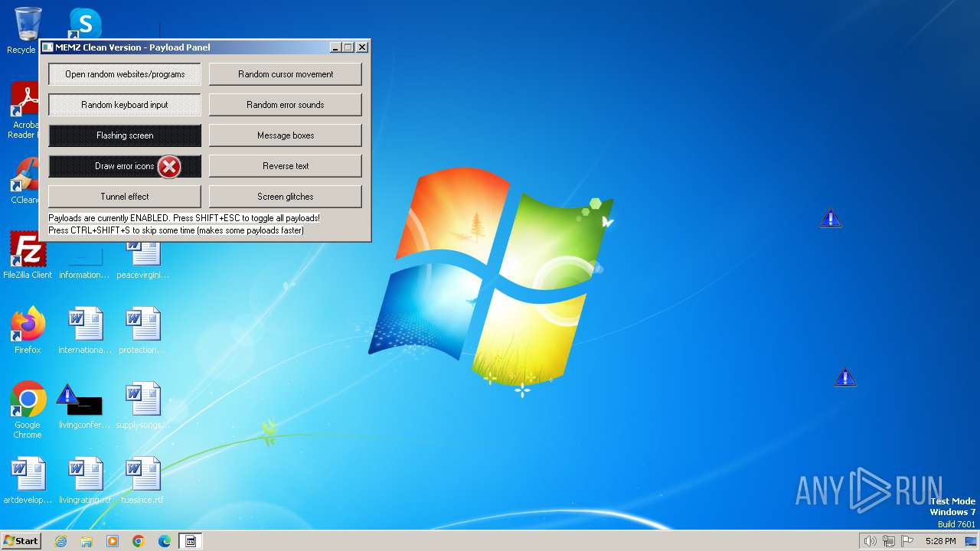
Task: Click the red error icon on the panel
Action: click(x=169, y=166)
